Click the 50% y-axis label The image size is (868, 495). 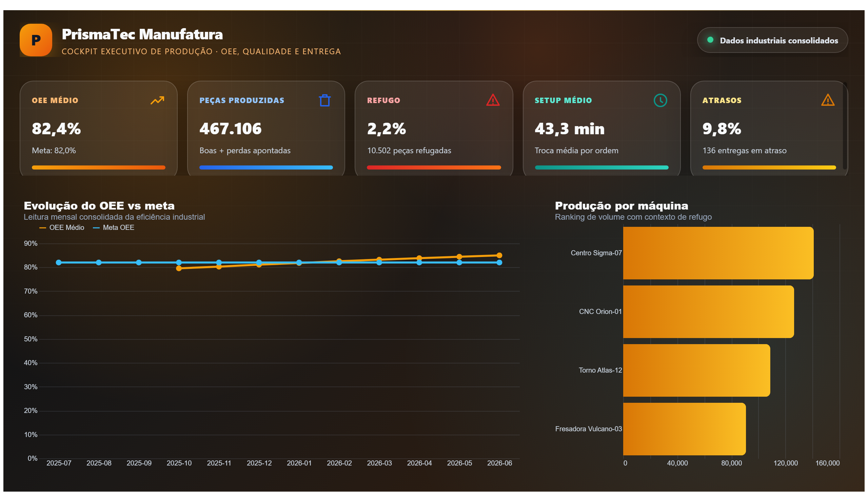point(31,339)
